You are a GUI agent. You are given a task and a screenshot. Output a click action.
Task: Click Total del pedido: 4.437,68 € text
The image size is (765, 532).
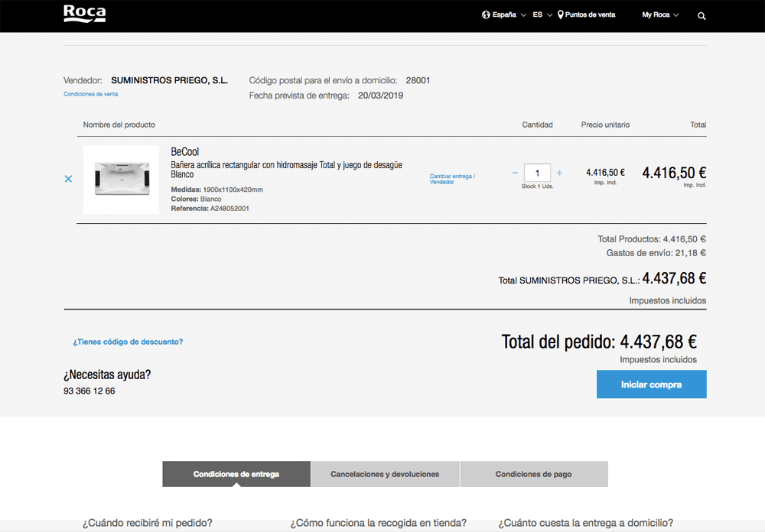599,342
